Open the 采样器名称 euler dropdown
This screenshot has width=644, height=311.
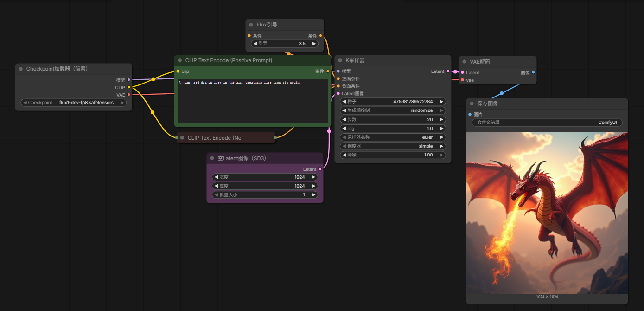[x=393, y=137]
